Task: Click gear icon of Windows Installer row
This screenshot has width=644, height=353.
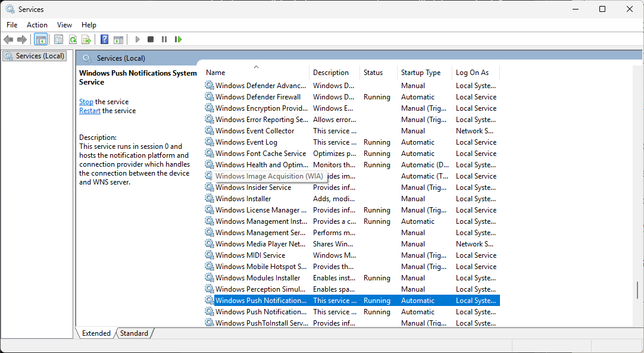Action: pos(210,198)
